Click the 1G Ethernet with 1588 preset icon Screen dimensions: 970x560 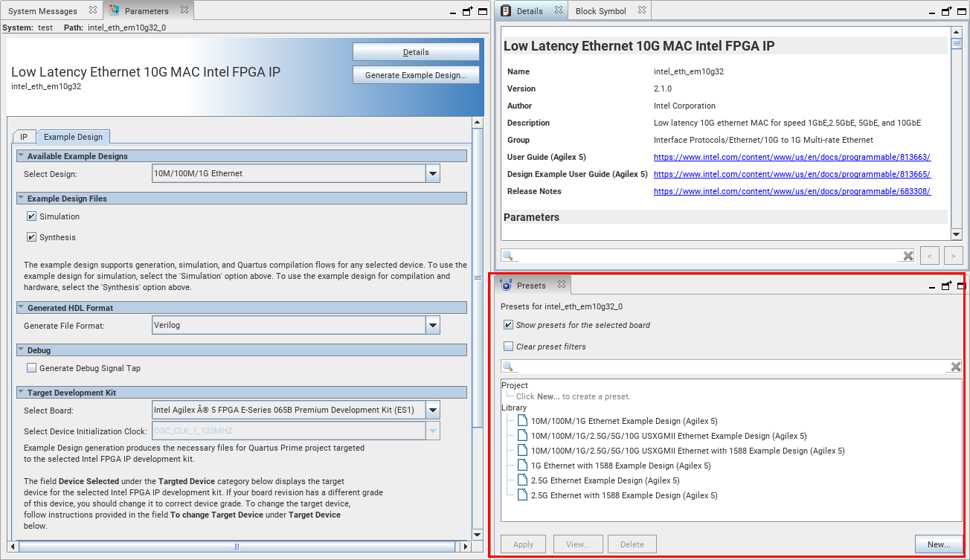coord(523,466)
